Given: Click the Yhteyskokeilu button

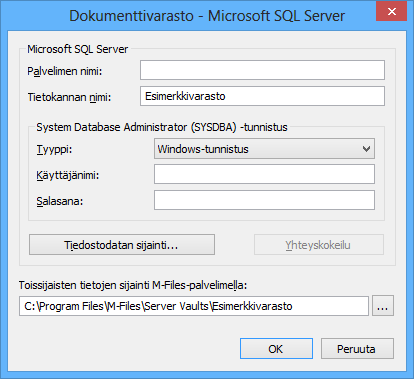Looking at the screenshot, I should click(319, 245).
